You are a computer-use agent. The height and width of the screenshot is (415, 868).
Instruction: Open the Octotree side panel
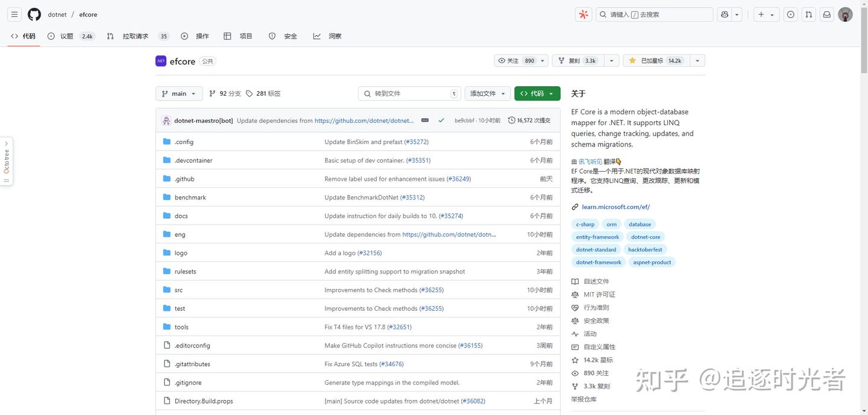point(7,161)
